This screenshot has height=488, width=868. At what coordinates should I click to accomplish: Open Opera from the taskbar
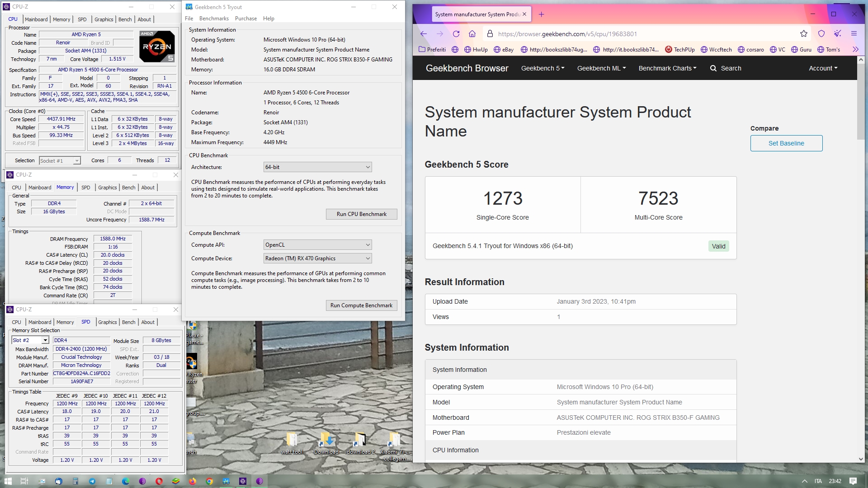[x=159, y=481]
